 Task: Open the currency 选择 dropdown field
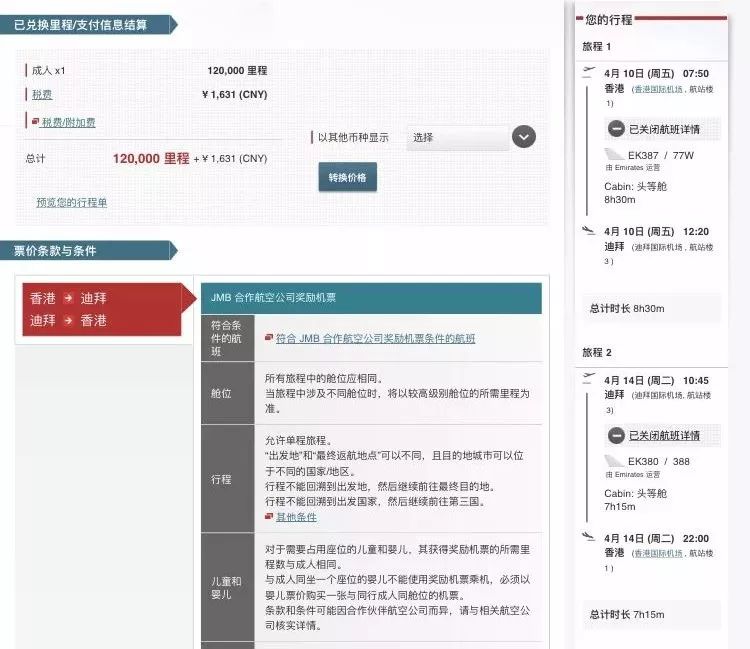point(457,138)
